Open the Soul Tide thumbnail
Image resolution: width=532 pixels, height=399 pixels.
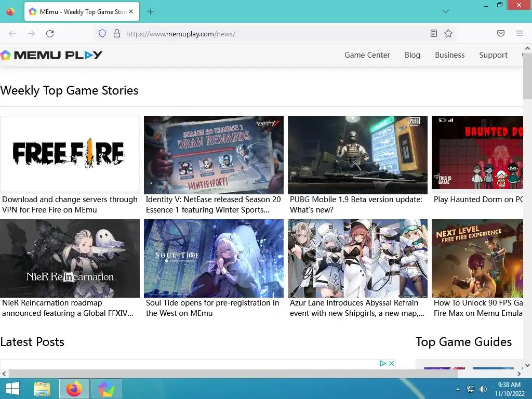tap(214, 258)
